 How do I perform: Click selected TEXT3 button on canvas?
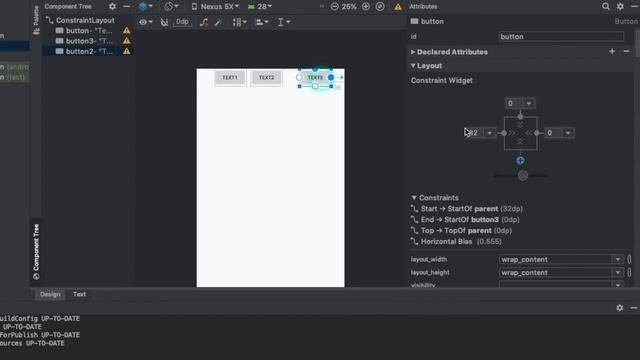pyautogui.click(x=315, y=78)
